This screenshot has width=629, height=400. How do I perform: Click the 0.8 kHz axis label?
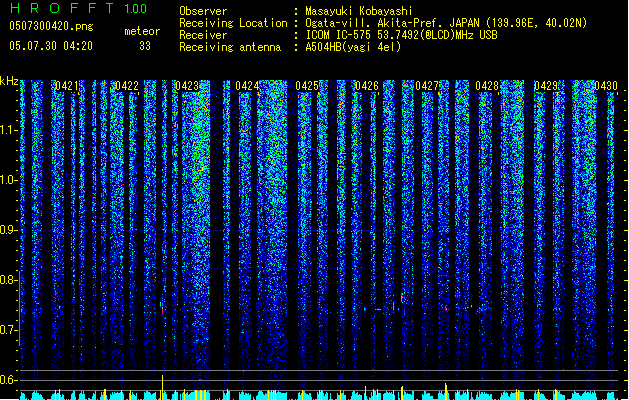8,280
